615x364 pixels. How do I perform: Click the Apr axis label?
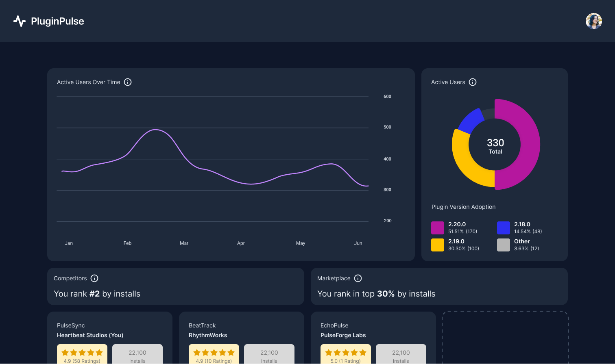click(x=241, y=243)
